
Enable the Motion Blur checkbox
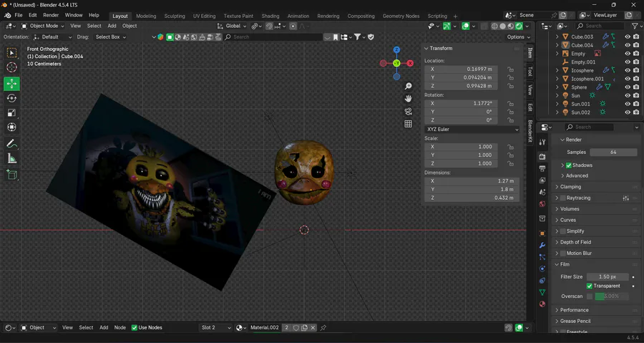coord(563,253)
